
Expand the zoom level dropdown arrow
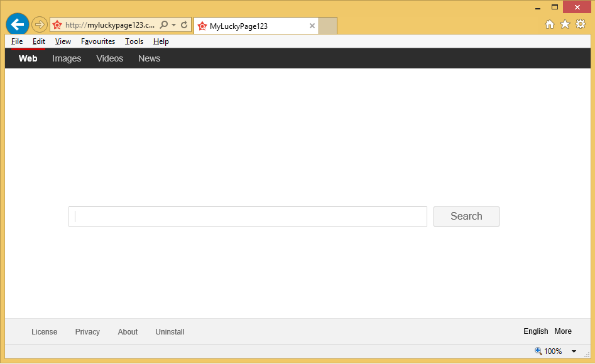(x=574, y=351)
